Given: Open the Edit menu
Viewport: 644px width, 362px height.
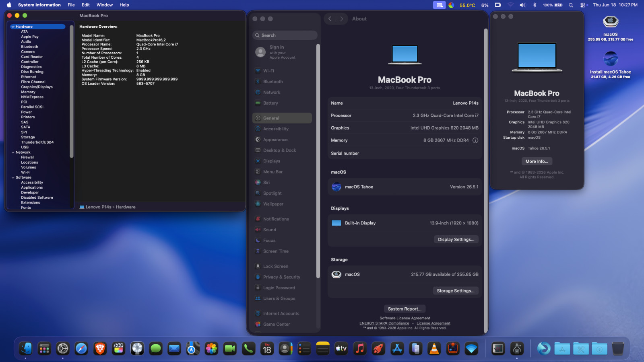Looking at the screenshot, I should tap(86, 5).
